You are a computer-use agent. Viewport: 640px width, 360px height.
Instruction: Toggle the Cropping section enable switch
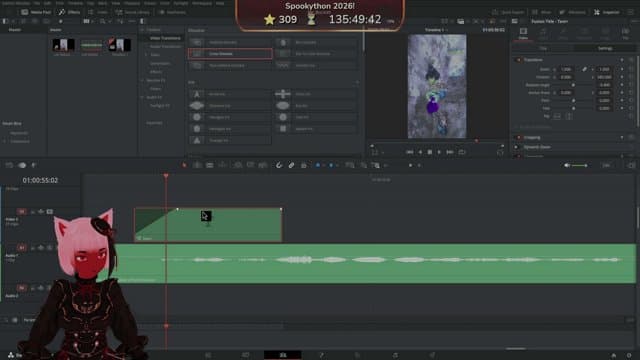(518, 138)
